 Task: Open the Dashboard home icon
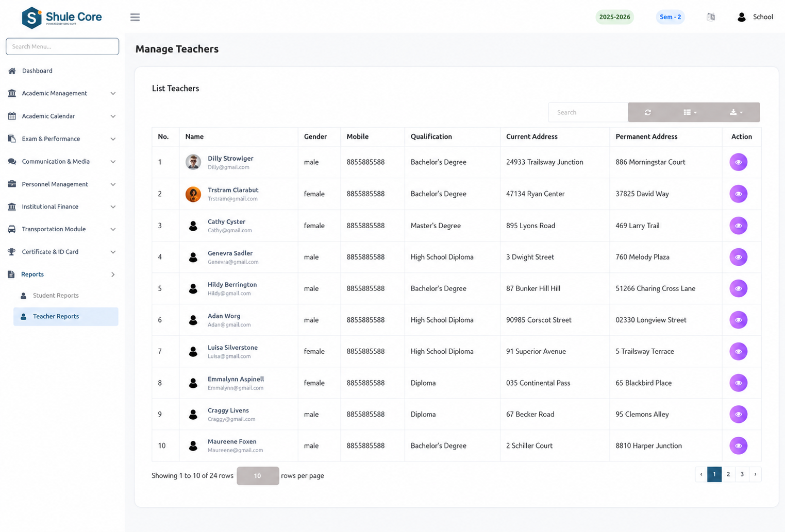point(12,71)
